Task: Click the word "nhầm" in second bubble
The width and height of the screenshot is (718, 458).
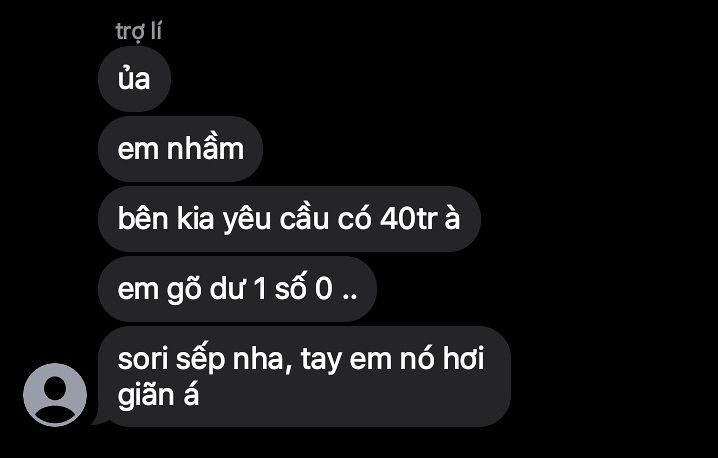Action: [205, 148]
